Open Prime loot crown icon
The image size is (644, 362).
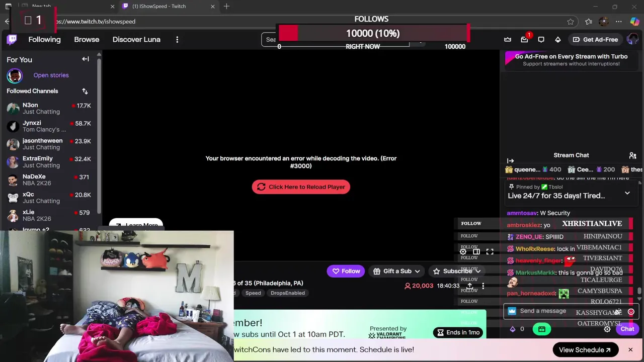tap(508, 39)
